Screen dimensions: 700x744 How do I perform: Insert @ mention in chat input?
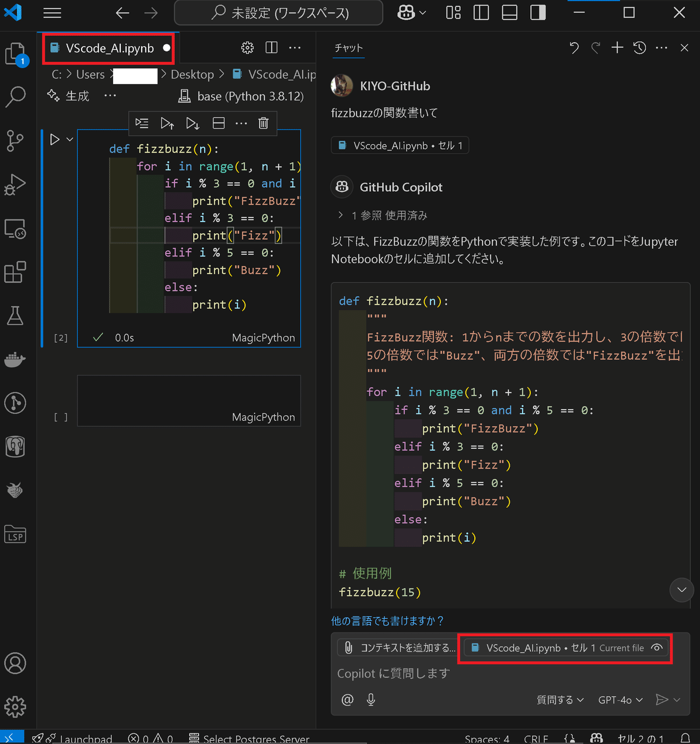348,700
